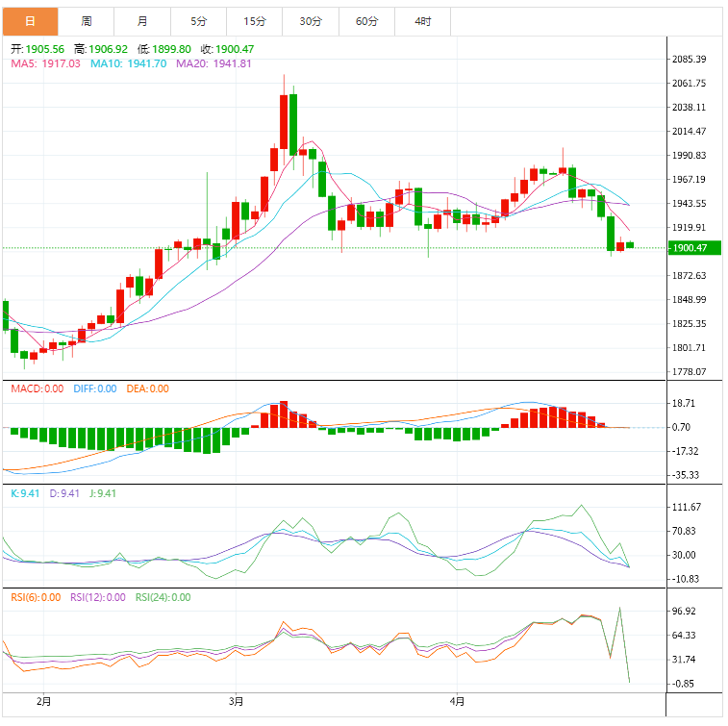Click the closing price 收:1900.47

228,49
